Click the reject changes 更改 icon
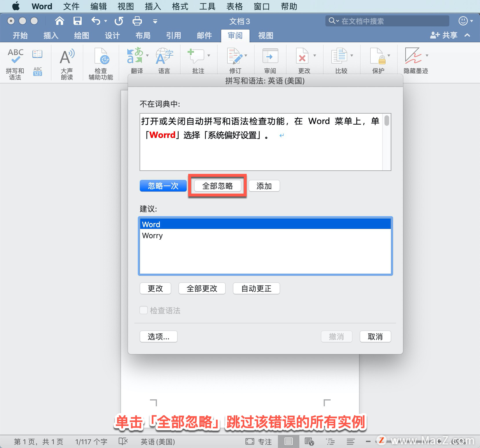Image resolution: width=480 pixels, height=448 pixels. pos(302,56)
